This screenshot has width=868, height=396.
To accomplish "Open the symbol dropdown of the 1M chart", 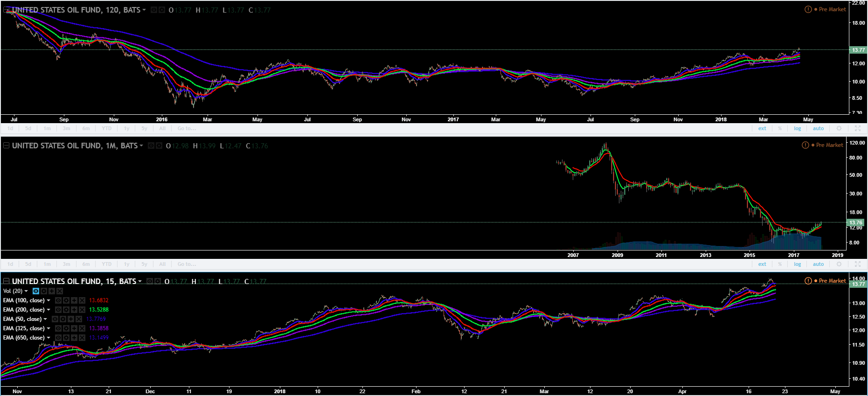I will (141, 146).
